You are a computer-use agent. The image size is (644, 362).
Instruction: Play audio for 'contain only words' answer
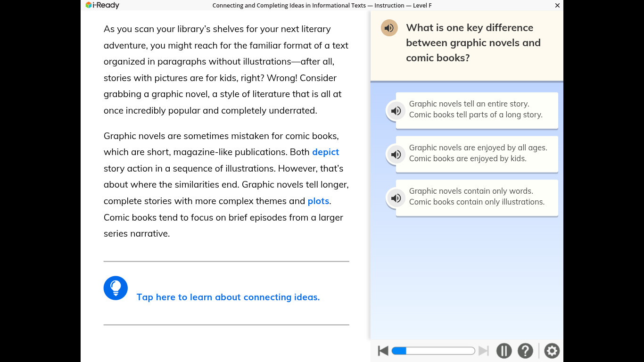click(396, 198)
